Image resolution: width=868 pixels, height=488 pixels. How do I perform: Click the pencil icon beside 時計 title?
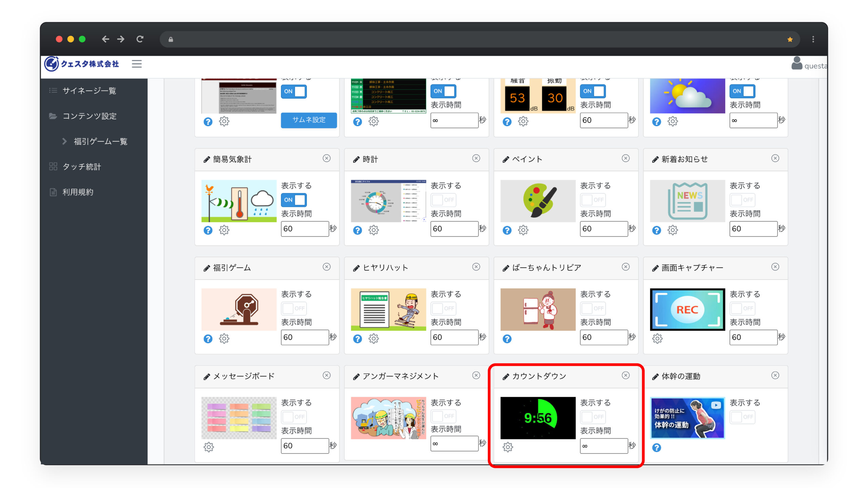(x=356, y=160)
